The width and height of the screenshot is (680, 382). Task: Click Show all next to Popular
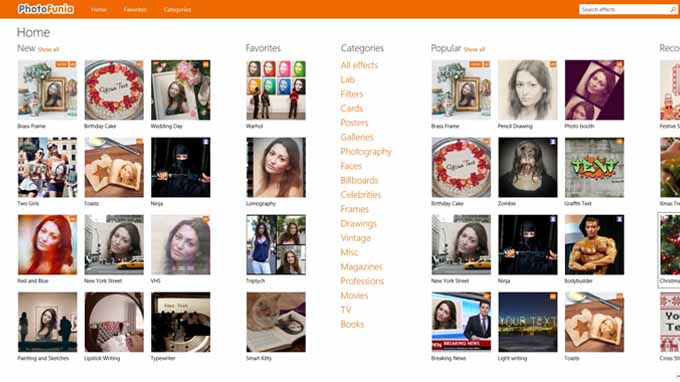coord(474,49)
